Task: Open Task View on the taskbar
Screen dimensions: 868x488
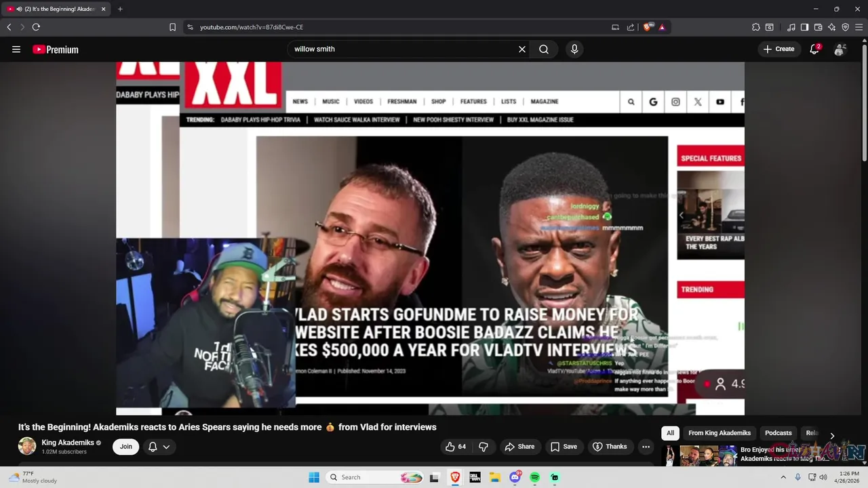Action: tap(434, 477)
